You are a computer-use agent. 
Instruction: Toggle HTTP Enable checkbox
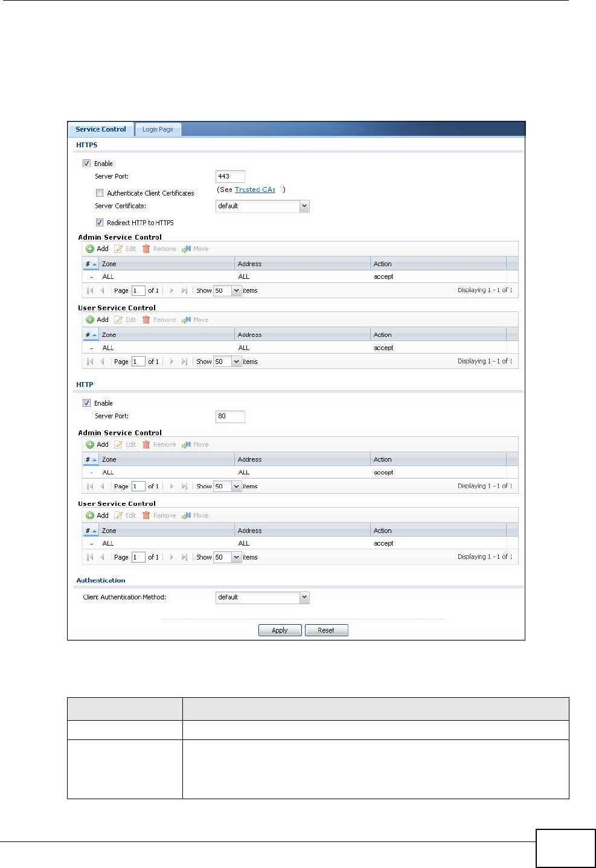click(86, 403)
